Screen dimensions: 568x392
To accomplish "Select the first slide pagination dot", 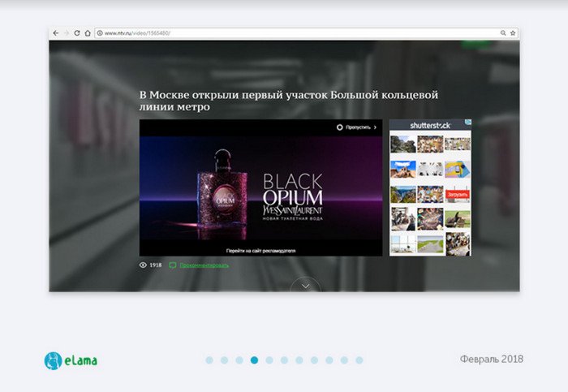I will 209,360.
